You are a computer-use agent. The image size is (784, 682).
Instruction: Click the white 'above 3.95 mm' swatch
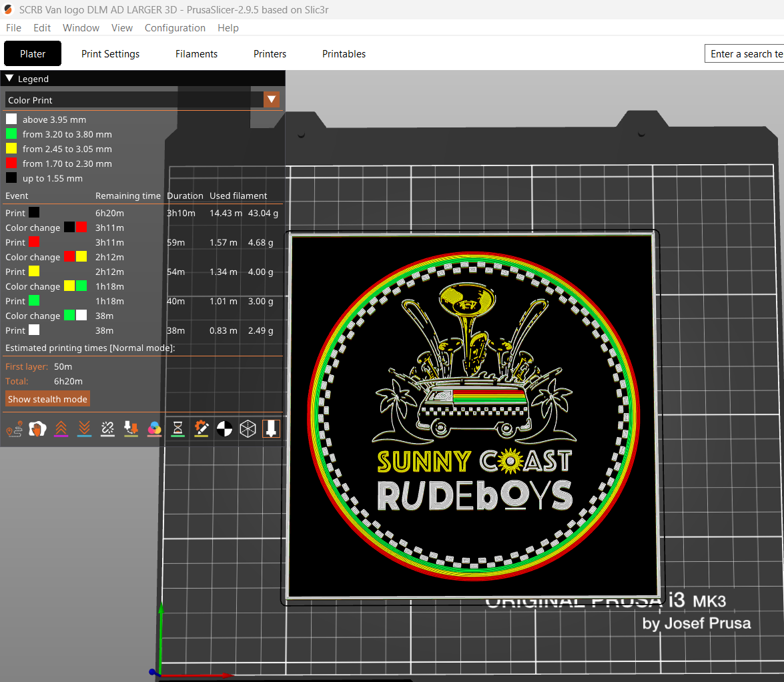pyautogui.click(x=11, y=119)
